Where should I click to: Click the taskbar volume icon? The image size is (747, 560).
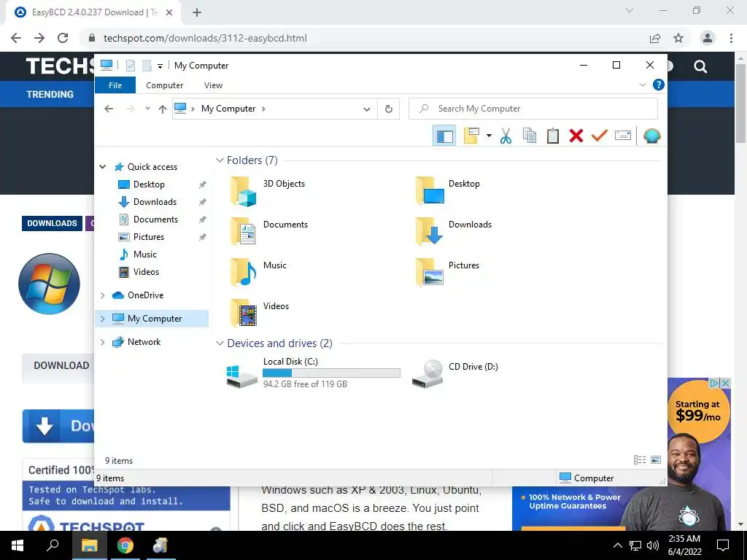pyautogui.click(x=653, y=545)
